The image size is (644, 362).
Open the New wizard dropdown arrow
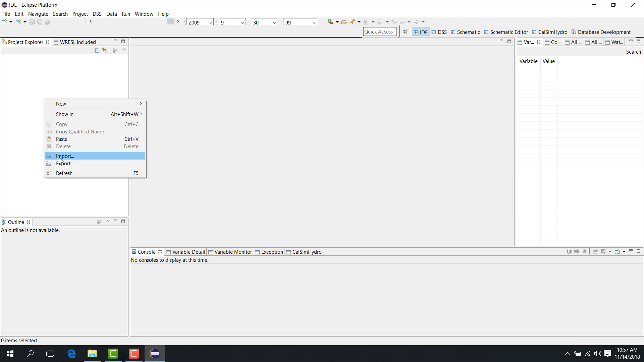pyautogui.click(x=11, y=22)
